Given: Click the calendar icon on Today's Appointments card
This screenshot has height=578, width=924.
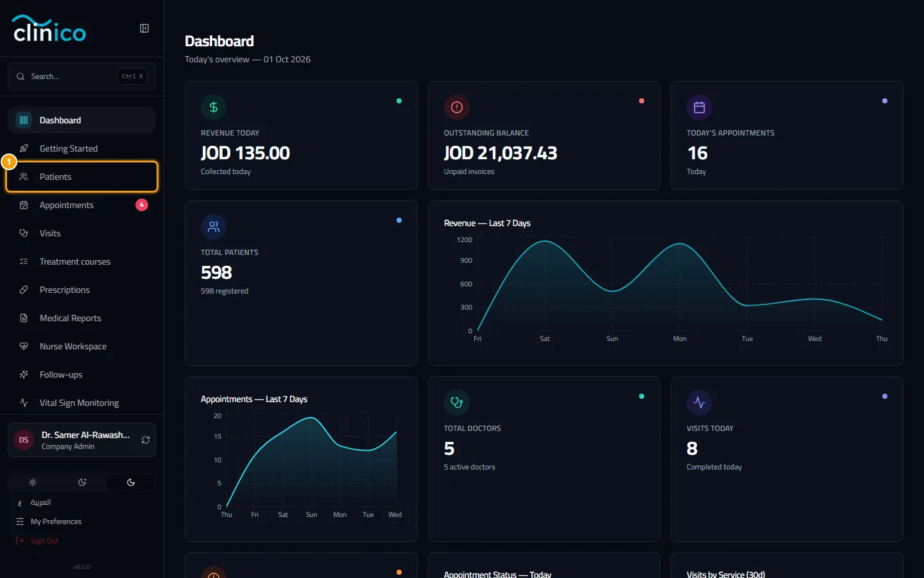Looking at the screenshot, I should click(699, 107).
